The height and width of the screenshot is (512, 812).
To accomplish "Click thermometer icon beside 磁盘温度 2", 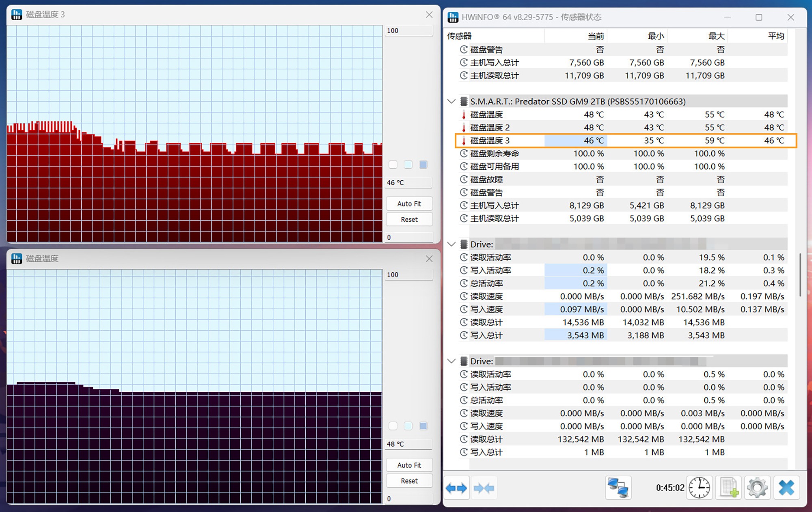I will coord(464,127).
